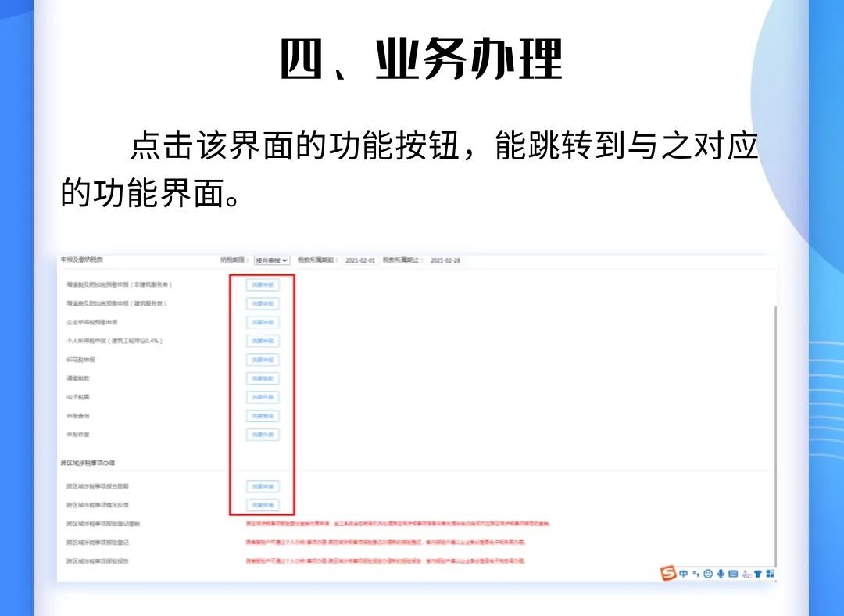The image size is (844, 616).
Task: Open the soft keyboard icon
Action: (x=732, y=574)
